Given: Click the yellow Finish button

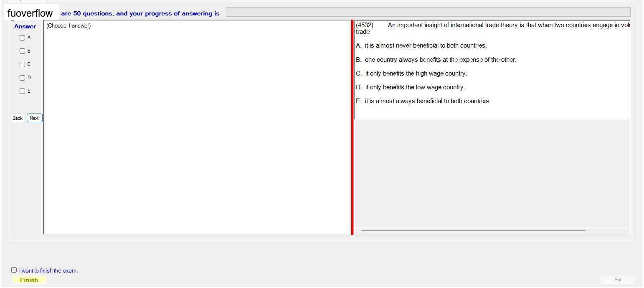Looking at the screenshot, I should pyautogui.click(x=29, y=280).
